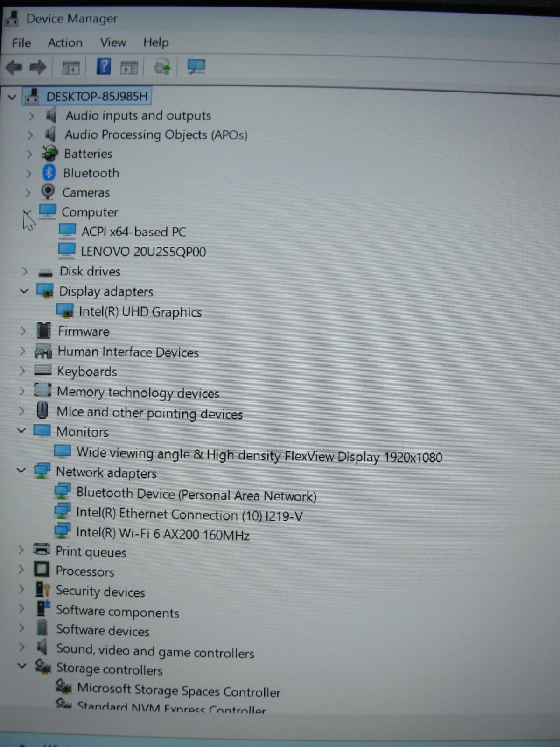This screenshot has height=747, width=560.
Task: Select the Computer category label
Action: (x=90, y=212)
